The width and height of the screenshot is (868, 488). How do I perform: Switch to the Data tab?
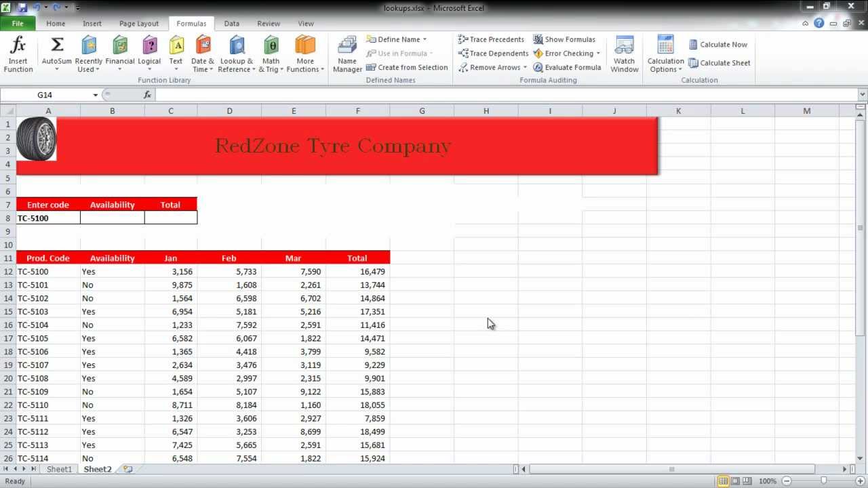click(x=232, y=23)
